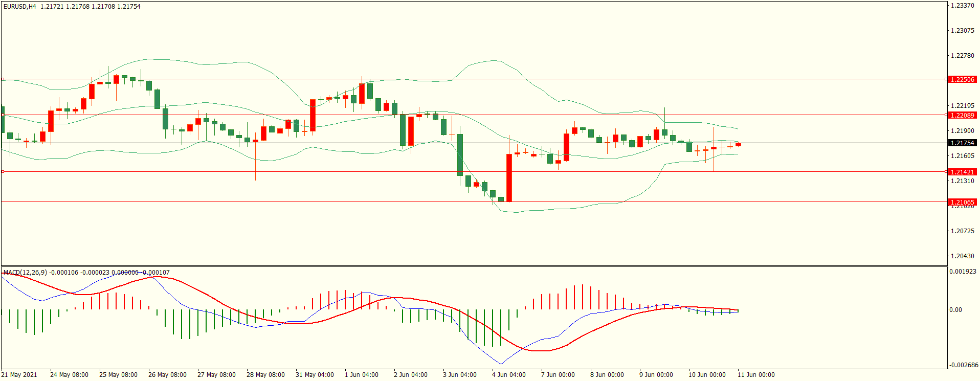Click the MACD(12,26,9) indicator label
This screenshot has height=381, width=980.
(x=25, y=273)
